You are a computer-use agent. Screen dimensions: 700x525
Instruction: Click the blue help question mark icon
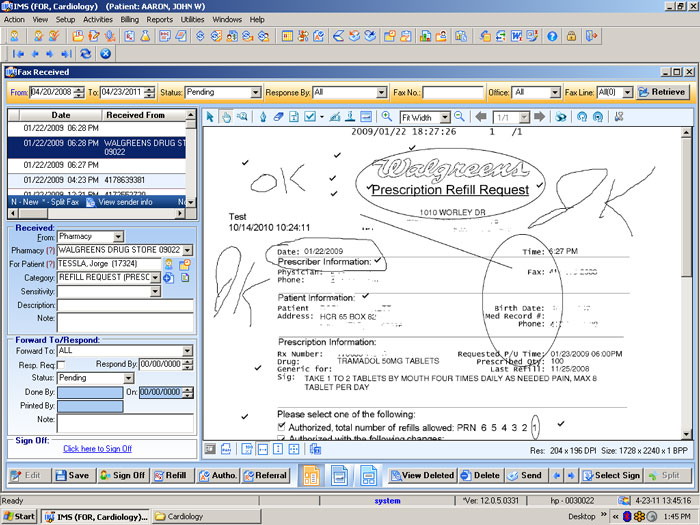click(x=552, y=36)
